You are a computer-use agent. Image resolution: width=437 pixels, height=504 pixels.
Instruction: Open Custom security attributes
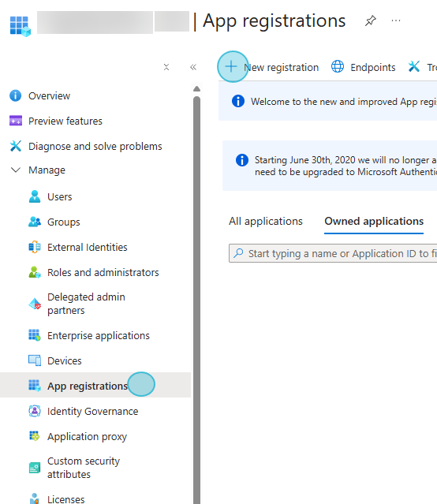pyautogui.click(x=84, y=468)
